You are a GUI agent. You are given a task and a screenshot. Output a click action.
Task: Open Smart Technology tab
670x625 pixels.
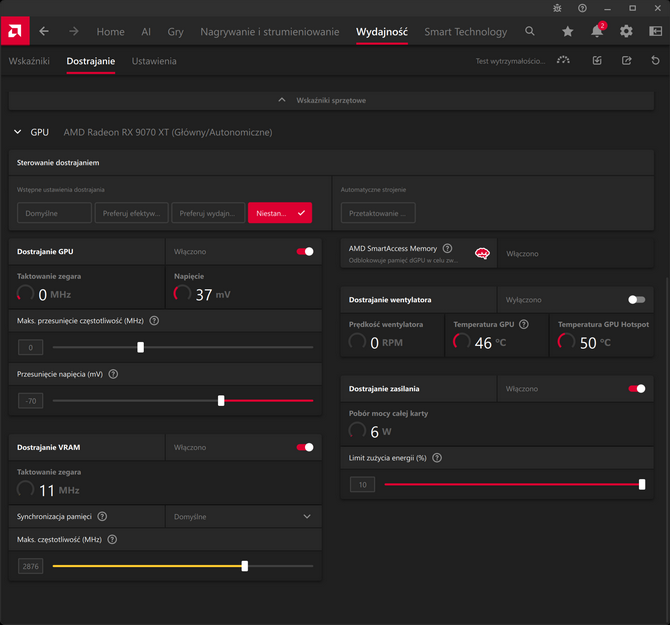click(x=466, y=32)
